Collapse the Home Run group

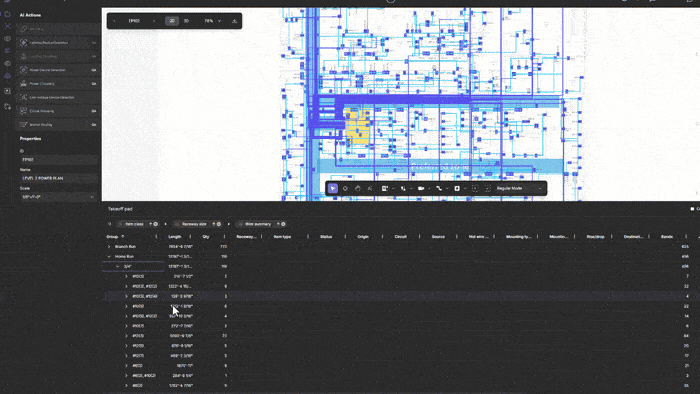109,257
